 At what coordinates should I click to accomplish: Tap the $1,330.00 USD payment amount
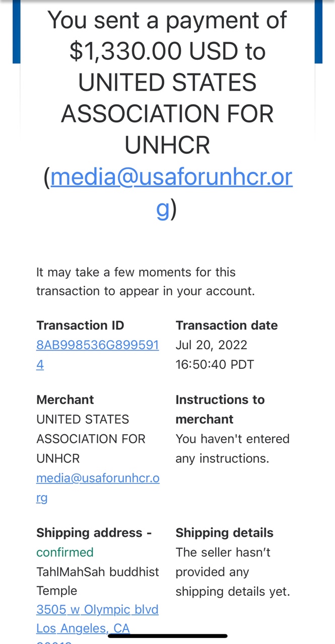(167, 51)
